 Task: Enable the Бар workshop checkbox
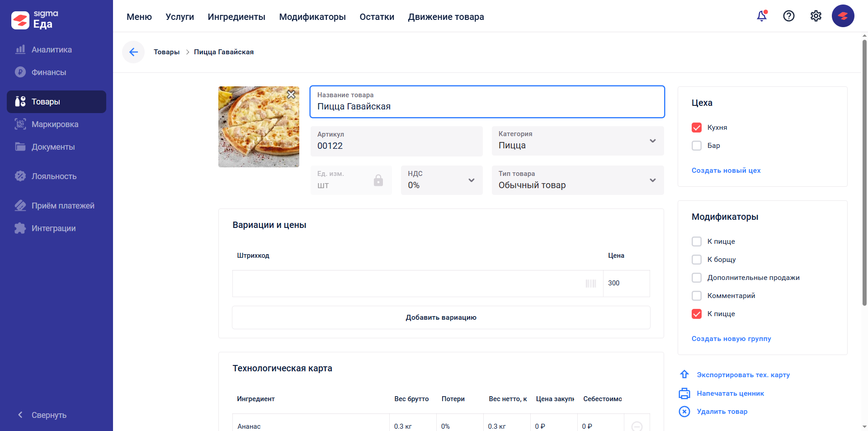pyautogui.click(x=697, y=146)
